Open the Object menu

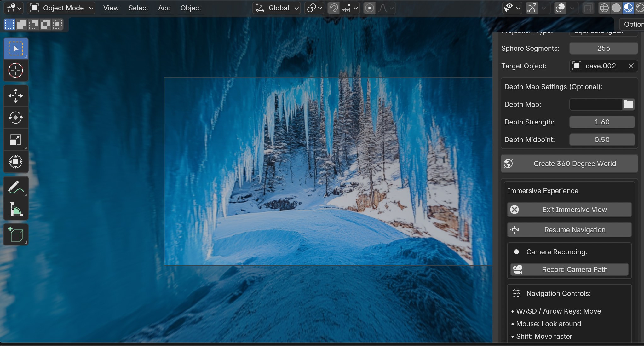pos(191,8)
